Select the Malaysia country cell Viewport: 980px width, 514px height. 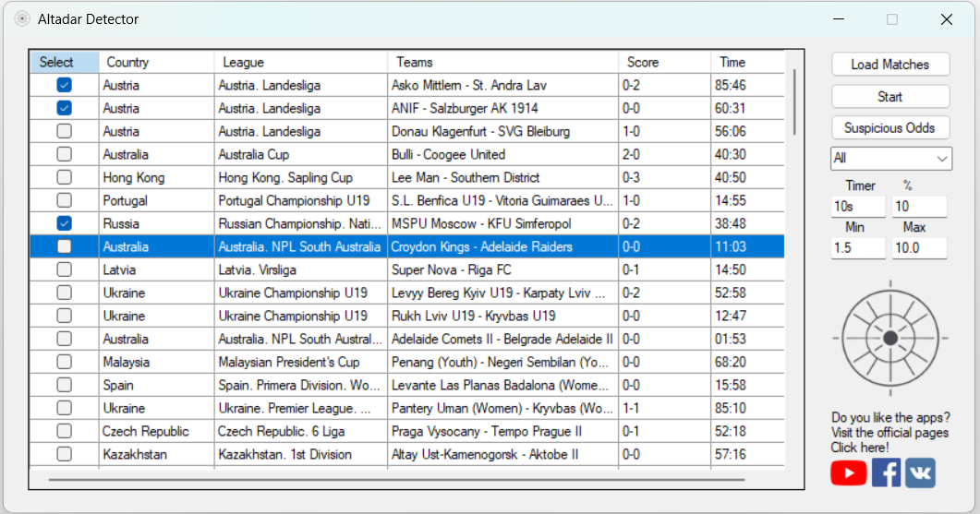pyautogui.click(x=156, y=363)
